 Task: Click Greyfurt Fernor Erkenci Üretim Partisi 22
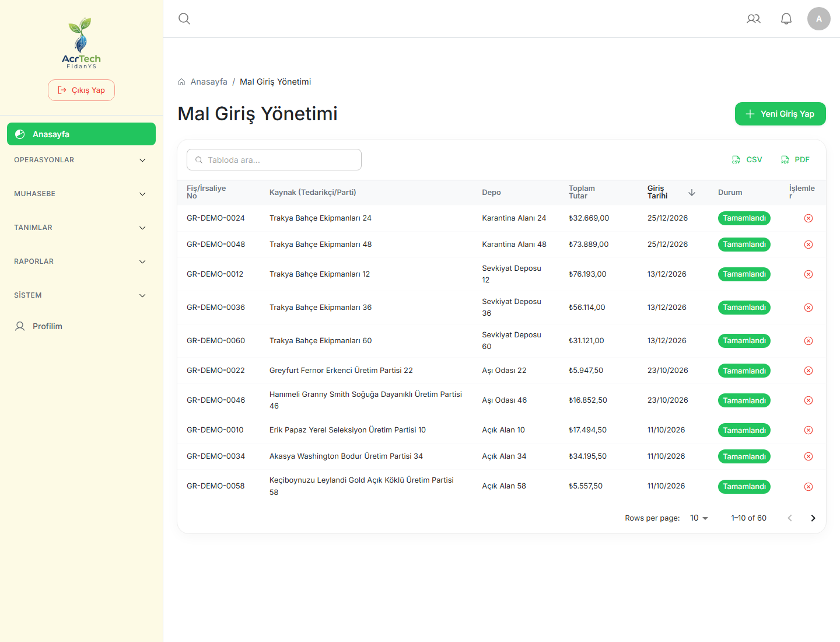[341, 371]
